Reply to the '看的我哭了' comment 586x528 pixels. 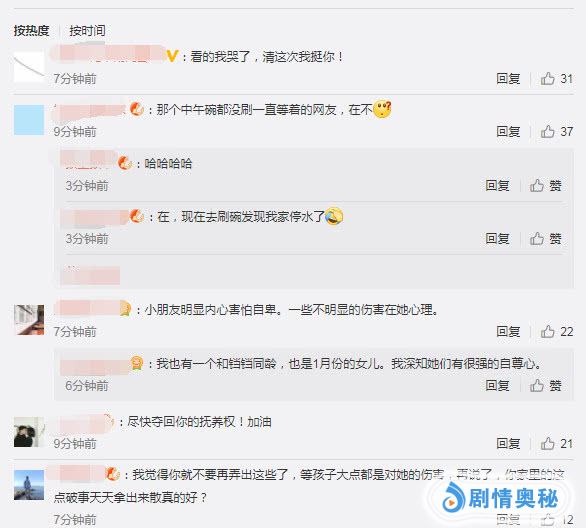[508, 79]
